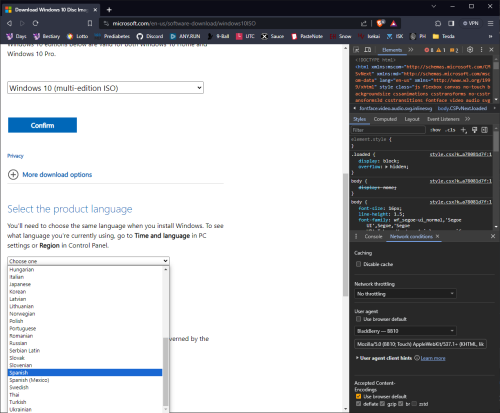Click the Brave Rewards triangle icon

tap(394, 23)
